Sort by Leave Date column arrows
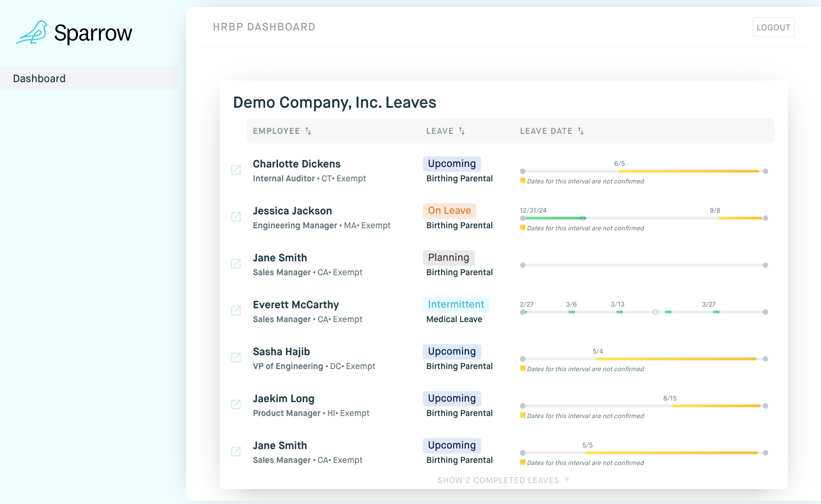Screen dimensions: 821x504 click(x=581, y=131)
